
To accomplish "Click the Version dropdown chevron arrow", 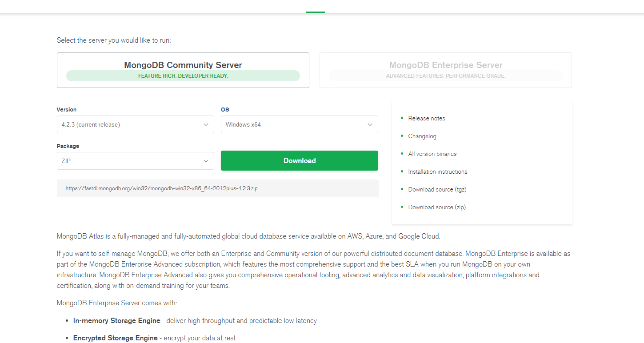I will click(206, 125).
